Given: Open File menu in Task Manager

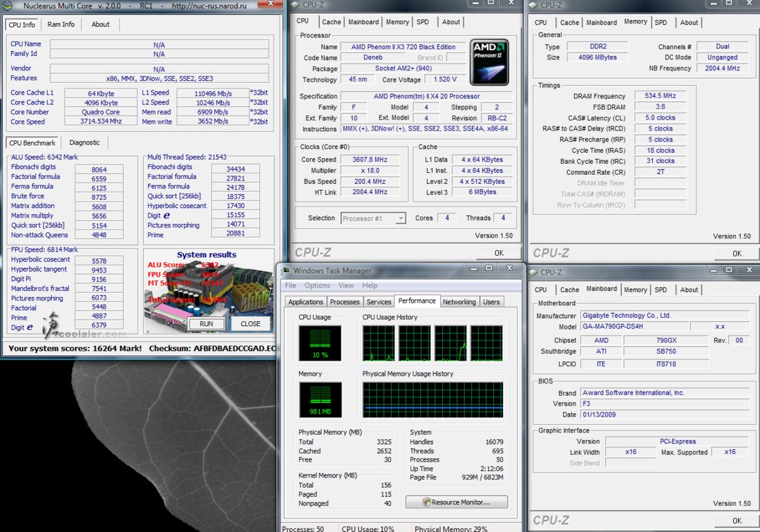Looking at the screenshot, I should coord(291,285).
